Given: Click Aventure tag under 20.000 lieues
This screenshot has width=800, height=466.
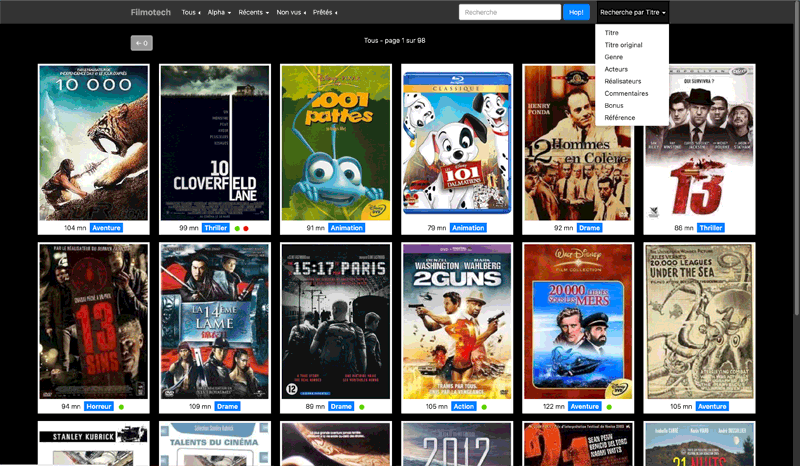Looking at the screenshot, I should point(585,407).
